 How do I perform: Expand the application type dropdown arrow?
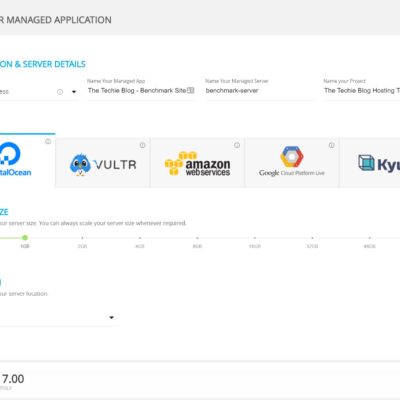point(74,92)
